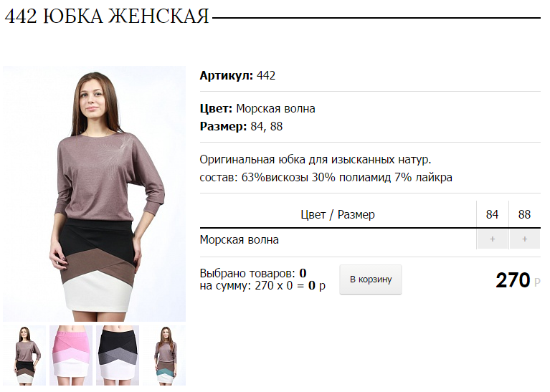The width and height of the screenshot is (550, 392).
Task: Open the main product photo
Action: 95,194
